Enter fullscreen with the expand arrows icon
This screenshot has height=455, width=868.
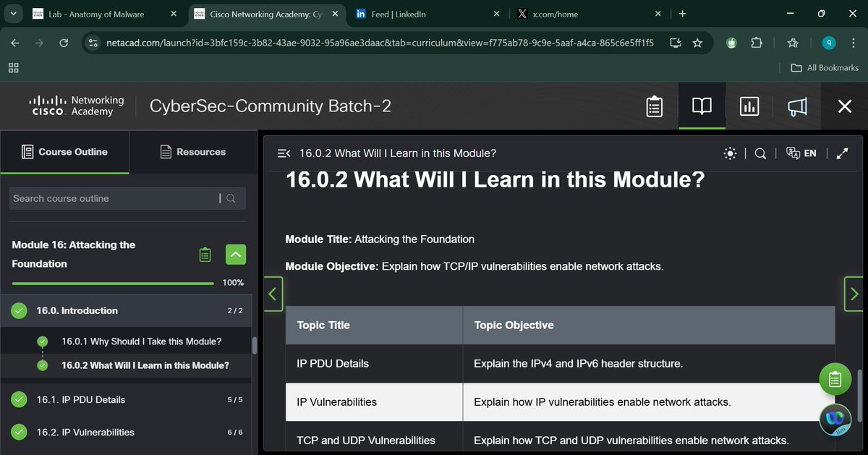click(841, 153)
